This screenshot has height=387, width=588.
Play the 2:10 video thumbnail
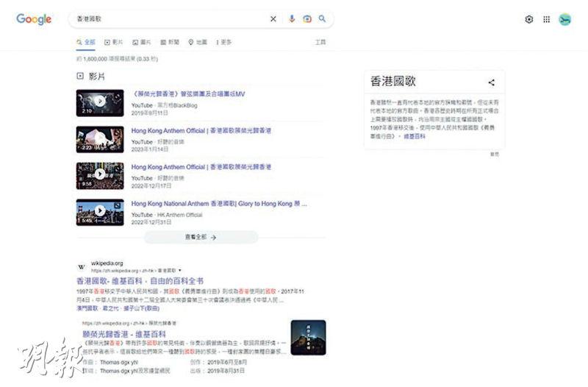pyautogui.click(x=100, y=103)
